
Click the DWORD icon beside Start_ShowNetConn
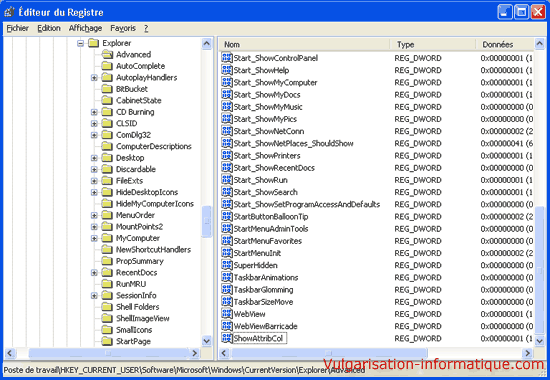(x=227, y=131)
